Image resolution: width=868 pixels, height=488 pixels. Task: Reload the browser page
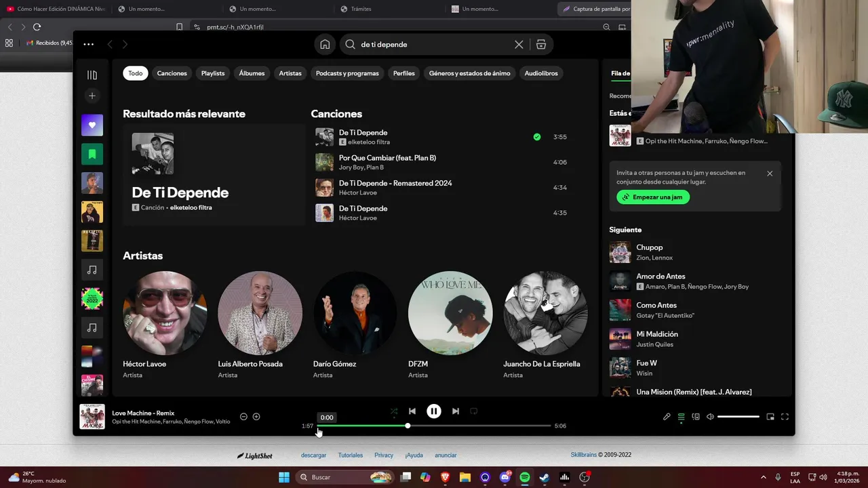coord(37,27)
